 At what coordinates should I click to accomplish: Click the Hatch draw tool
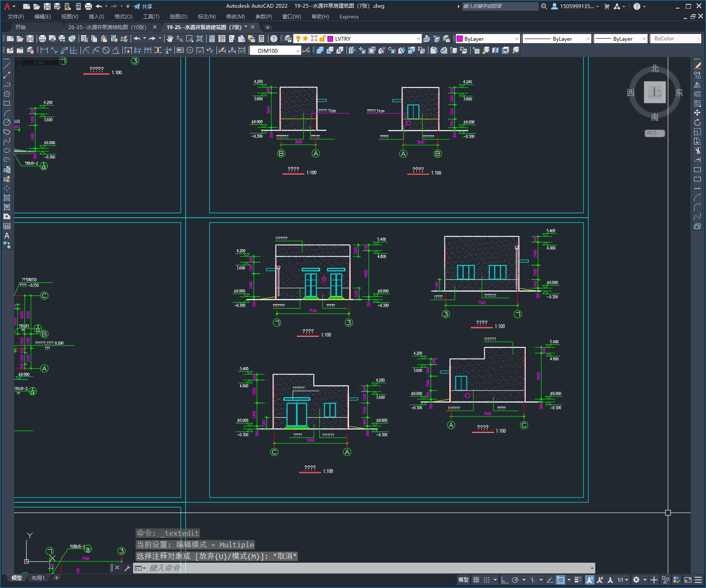(7, 198)
